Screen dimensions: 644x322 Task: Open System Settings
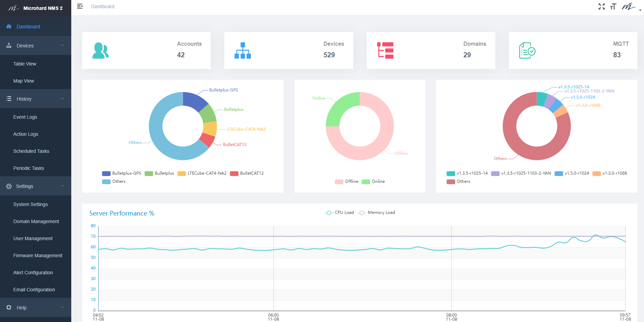tap(35, 204)
